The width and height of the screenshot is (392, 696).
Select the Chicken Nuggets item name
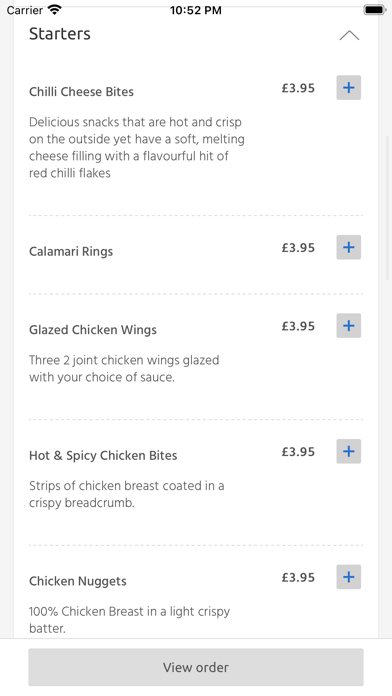(x=78, y=581)
